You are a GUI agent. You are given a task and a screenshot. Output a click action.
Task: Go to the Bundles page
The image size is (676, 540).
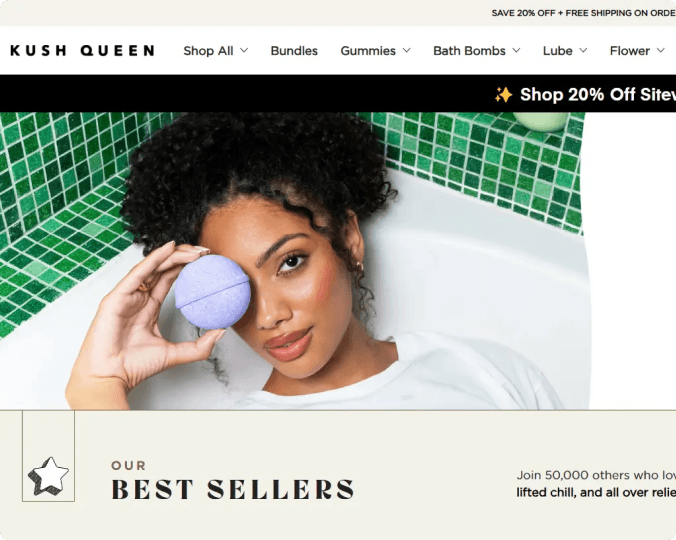[294, 51]
